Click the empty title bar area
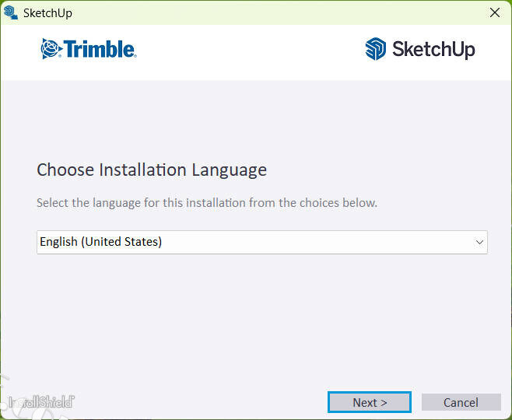 pyautogui.click(x=272, y=12)
